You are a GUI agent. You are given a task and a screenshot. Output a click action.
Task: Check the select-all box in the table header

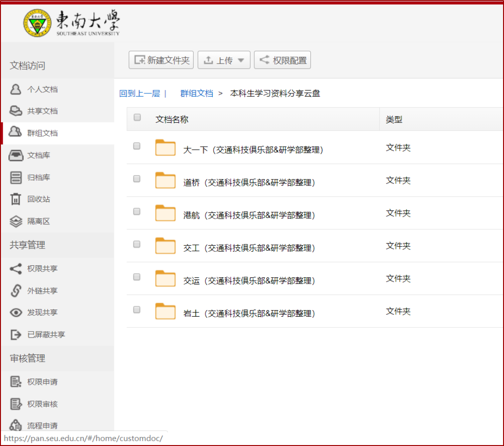pyautogui.click(x=137, y=118)
